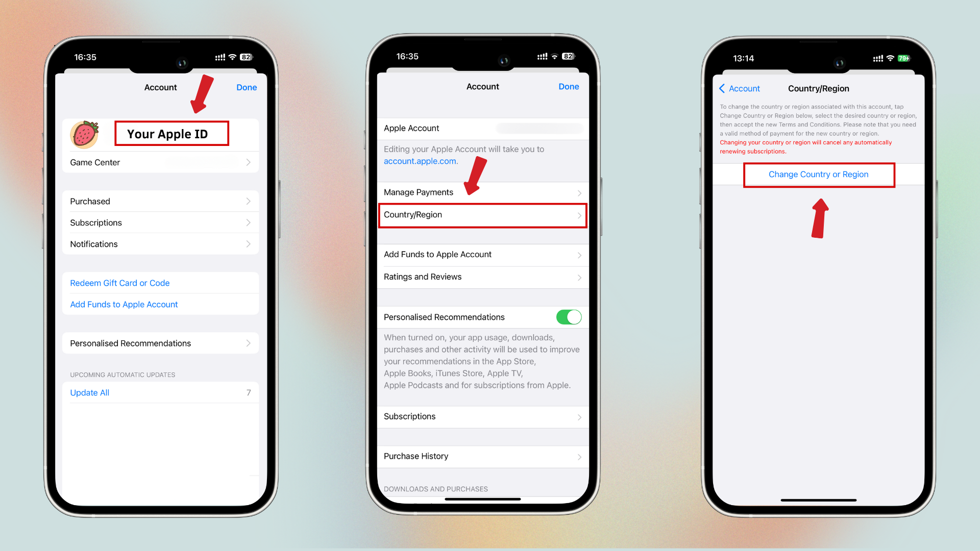The height and width of the screenshot is (551, 980).
Task: Tap the Country/Region row arrow icon
Action: pos(577,215)
